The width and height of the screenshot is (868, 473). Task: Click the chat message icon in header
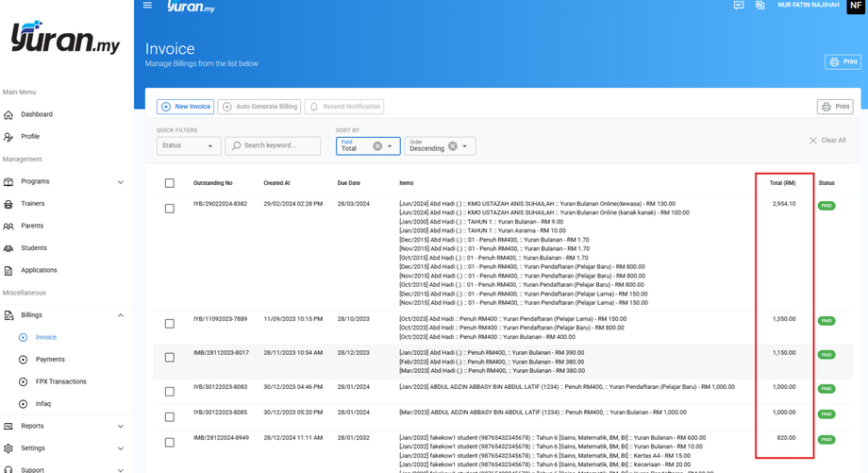(739, 6)
